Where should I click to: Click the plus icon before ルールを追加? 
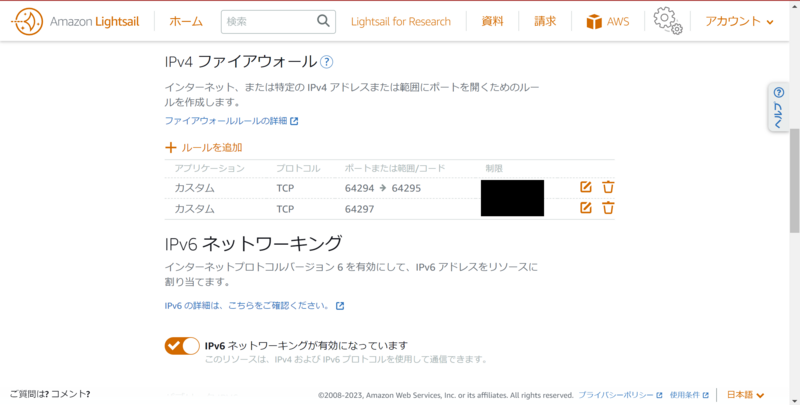pos(170,148)
